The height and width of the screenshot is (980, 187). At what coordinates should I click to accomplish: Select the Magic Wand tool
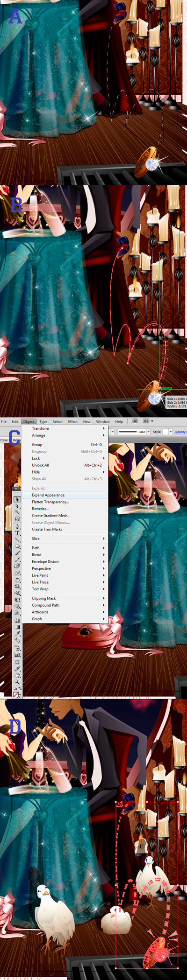click(x=17, y=512)
